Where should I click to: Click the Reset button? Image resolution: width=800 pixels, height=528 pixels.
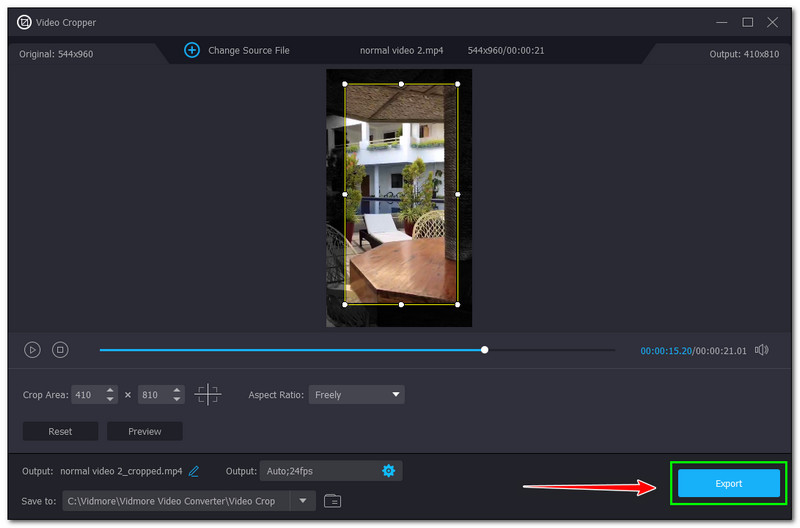point(60,432)
